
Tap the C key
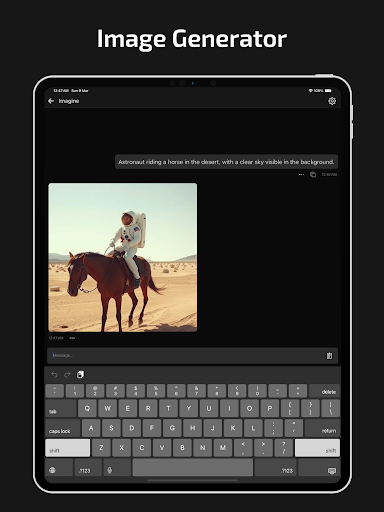click(142, 448)
